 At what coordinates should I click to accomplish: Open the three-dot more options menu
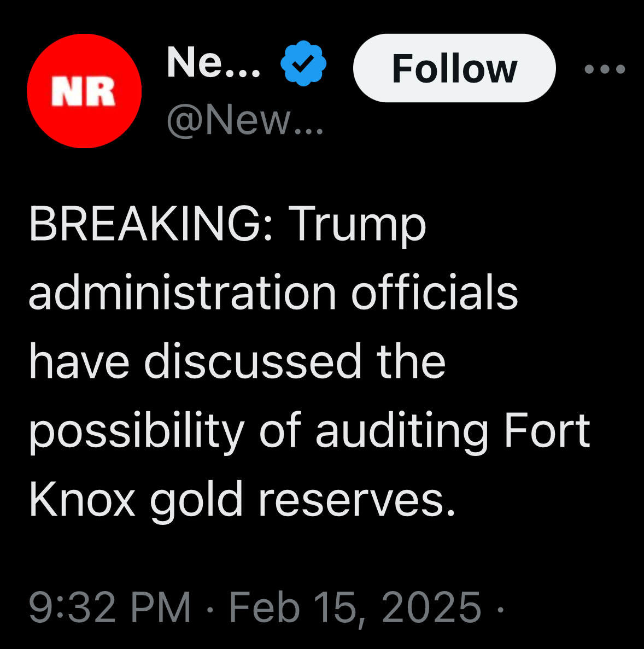pos(604,69)
